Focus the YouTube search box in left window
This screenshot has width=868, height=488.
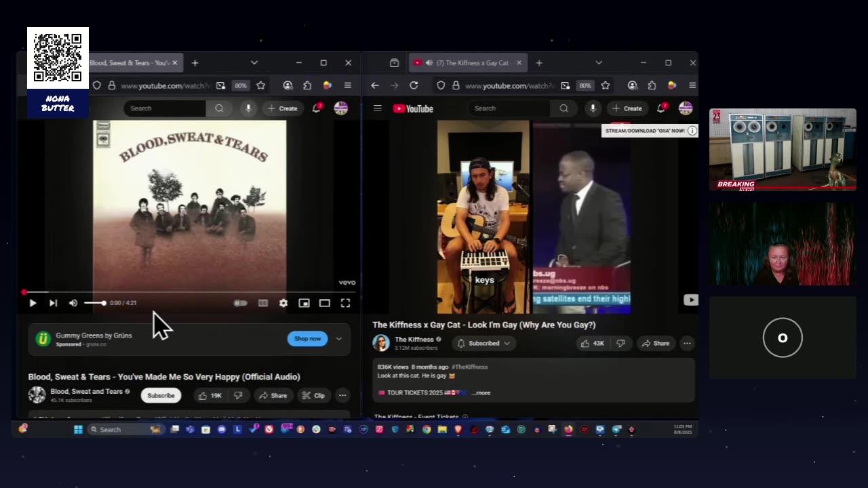coord(165,108)
